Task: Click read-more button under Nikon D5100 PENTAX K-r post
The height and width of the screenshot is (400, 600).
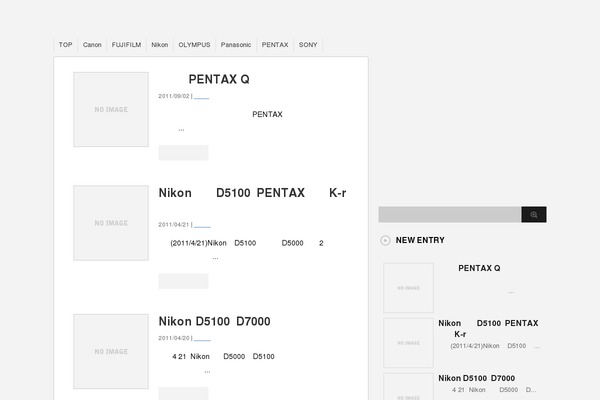Action: tap(183, 281)
